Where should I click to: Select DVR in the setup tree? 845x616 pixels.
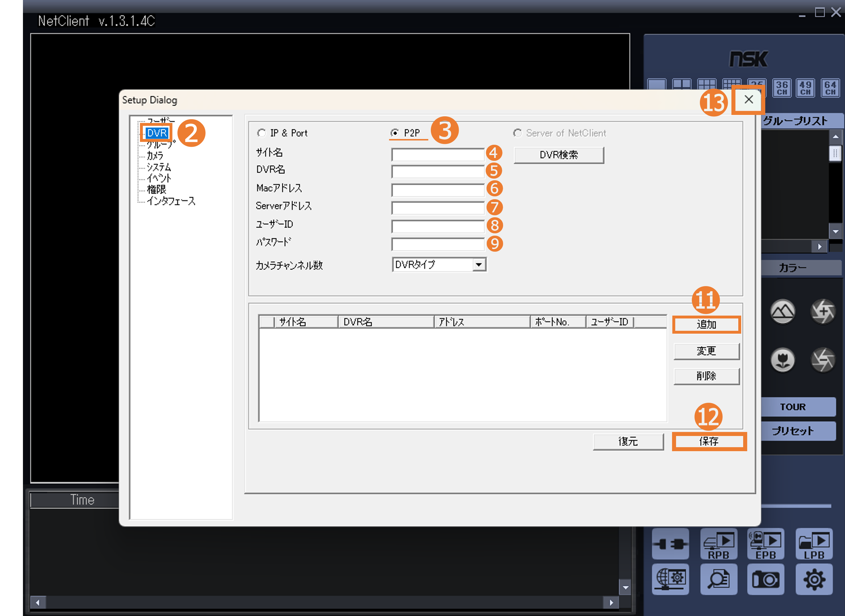point(157,133)
